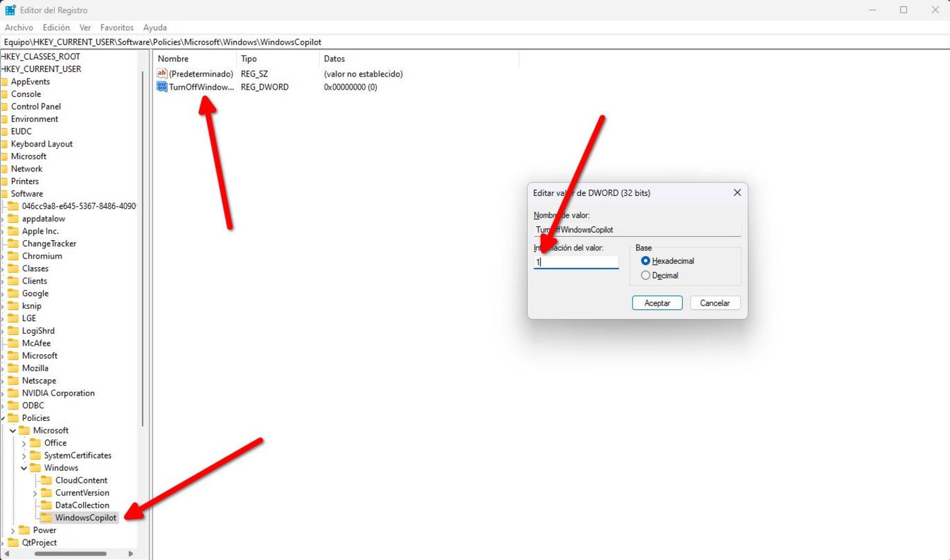Click the McAfee folder icon
Viewport: 950px width, 560px height.
[x=13, y=344]
